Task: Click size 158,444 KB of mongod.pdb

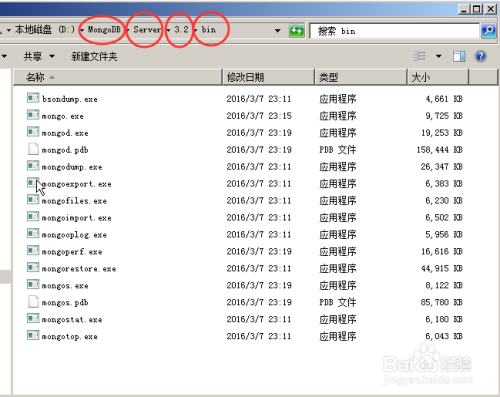Action: tap(439, 150)
